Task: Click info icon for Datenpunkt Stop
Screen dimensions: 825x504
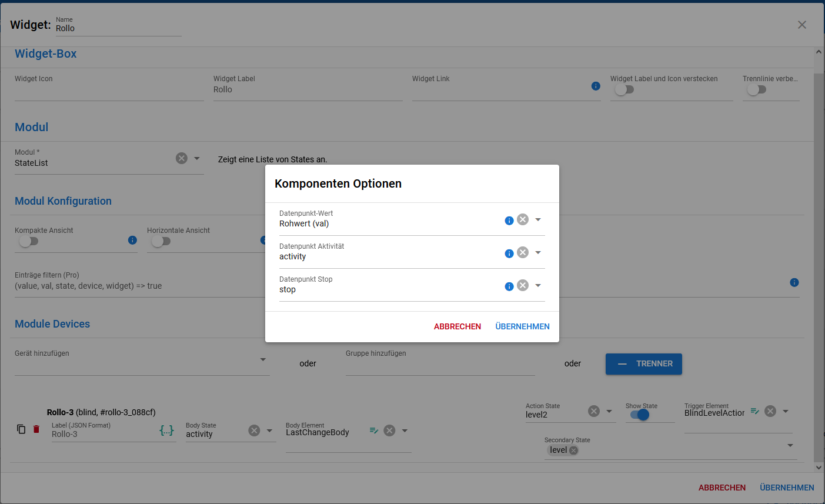Action: pos(509,286)
